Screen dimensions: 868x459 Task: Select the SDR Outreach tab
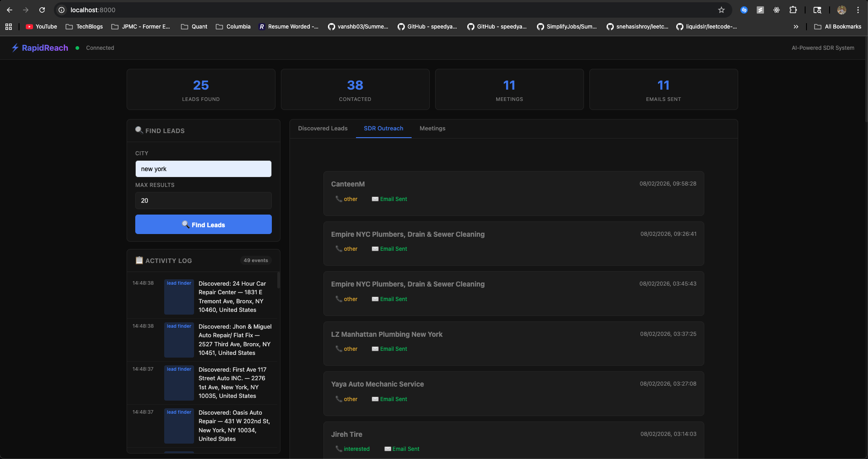coord(384,129)
